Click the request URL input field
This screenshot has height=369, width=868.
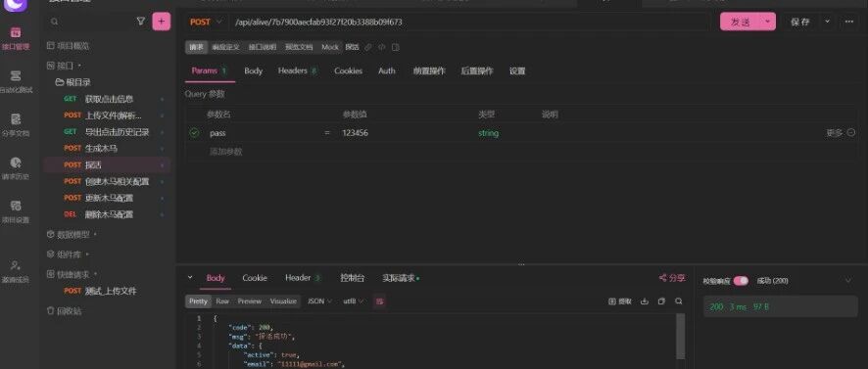pos(470,23)
